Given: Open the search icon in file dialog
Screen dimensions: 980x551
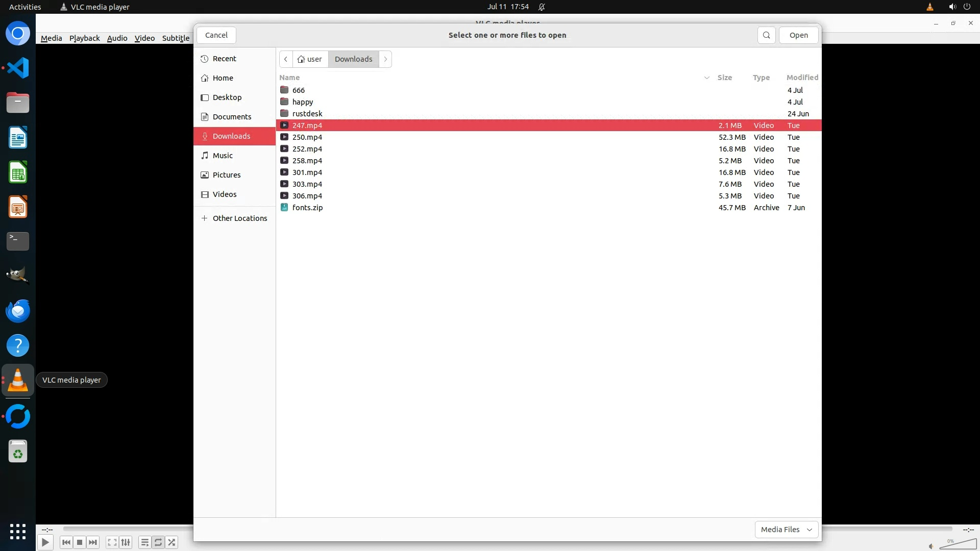Looking at the screenshot, I should (766, 35).
